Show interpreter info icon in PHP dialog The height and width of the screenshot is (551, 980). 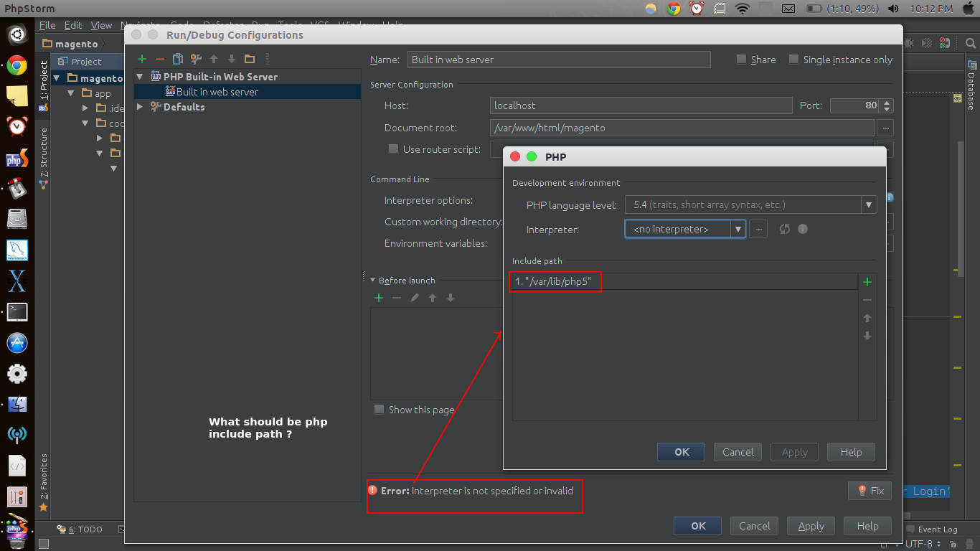tap(803, 229)
